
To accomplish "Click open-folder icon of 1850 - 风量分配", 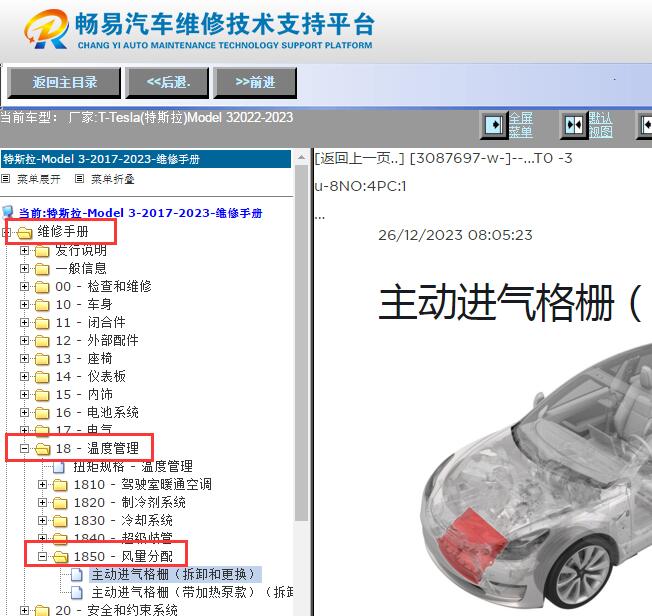I will pyautogui.click(x=61, y=557).
